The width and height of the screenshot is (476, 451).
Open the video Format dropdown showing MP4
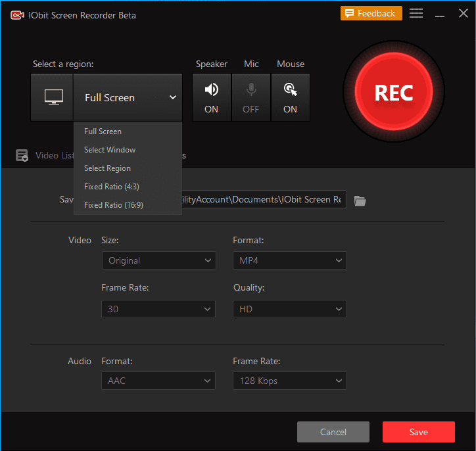point(290,260)
